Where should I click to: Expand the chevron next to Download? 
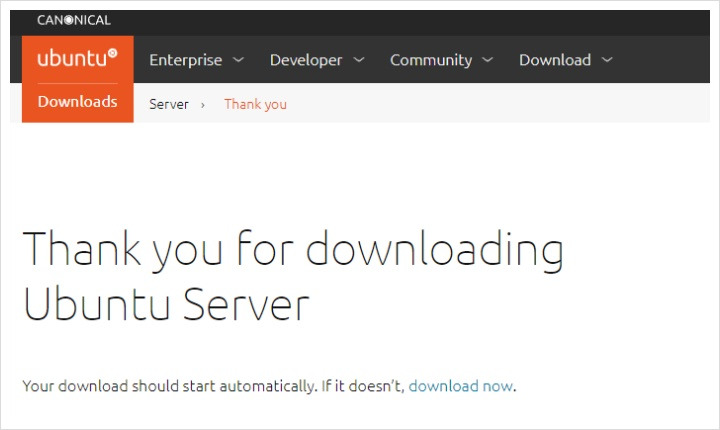tap(607, 60)
